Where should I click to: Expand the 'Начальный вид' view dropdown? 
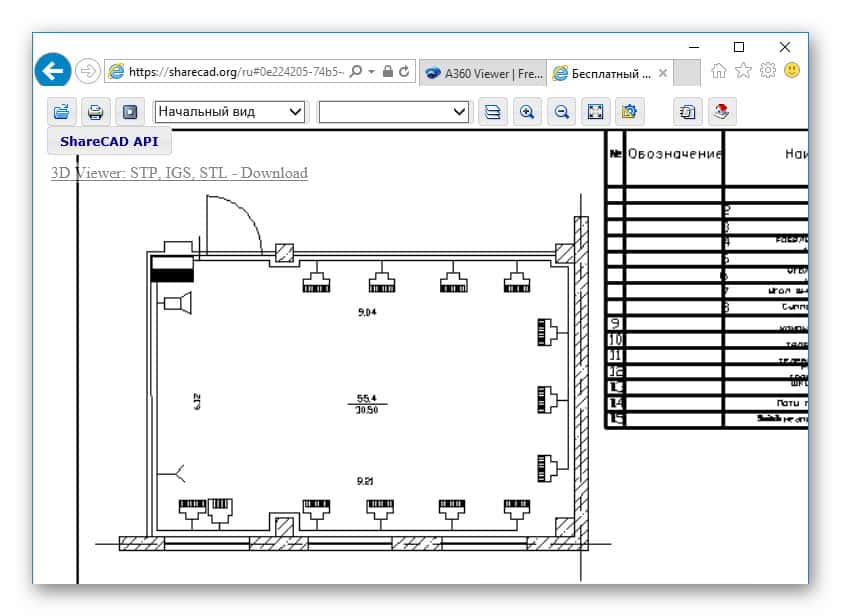click(230, 112)
